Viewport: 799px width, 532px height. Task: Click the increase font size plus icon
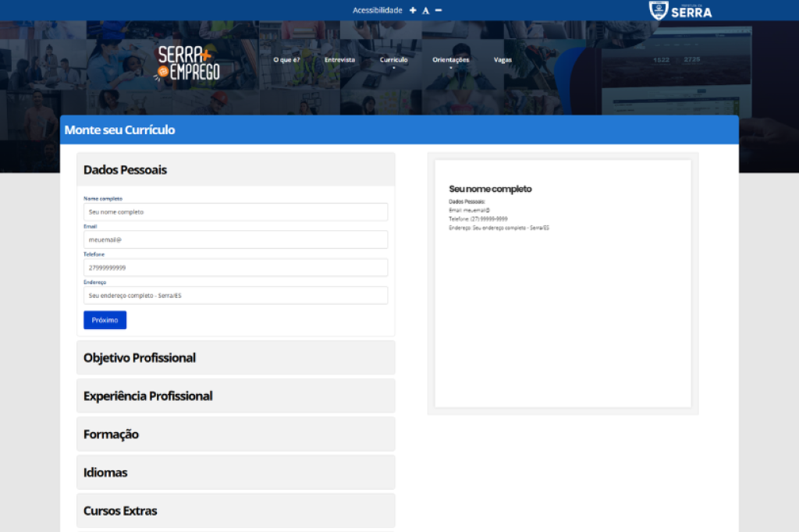(x=413, y=10)
